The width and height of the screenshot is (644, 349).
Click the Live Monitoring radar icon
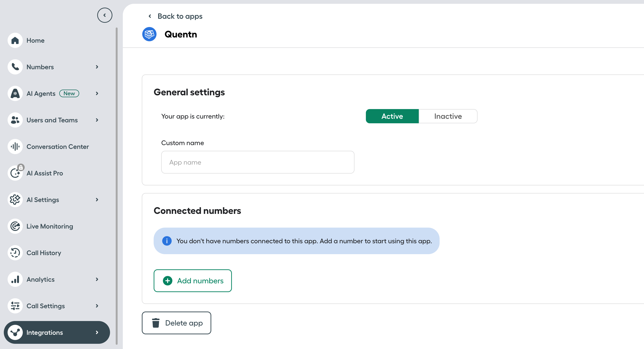[15, 226]
